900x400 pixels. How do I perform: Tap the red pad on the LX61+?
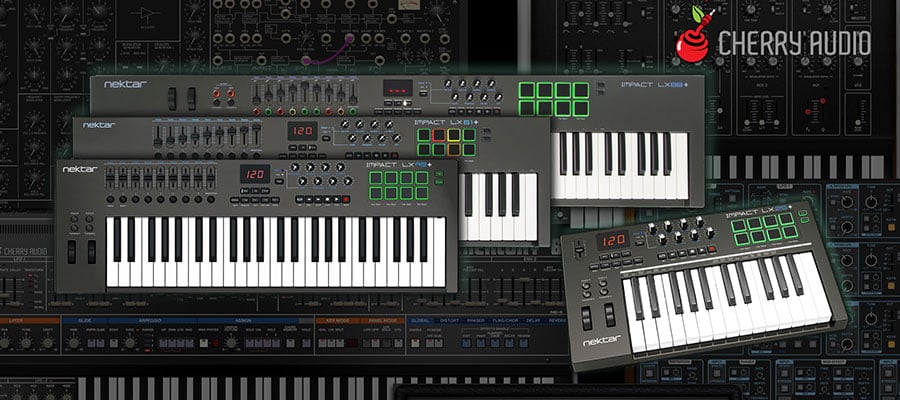coord(439,135)
